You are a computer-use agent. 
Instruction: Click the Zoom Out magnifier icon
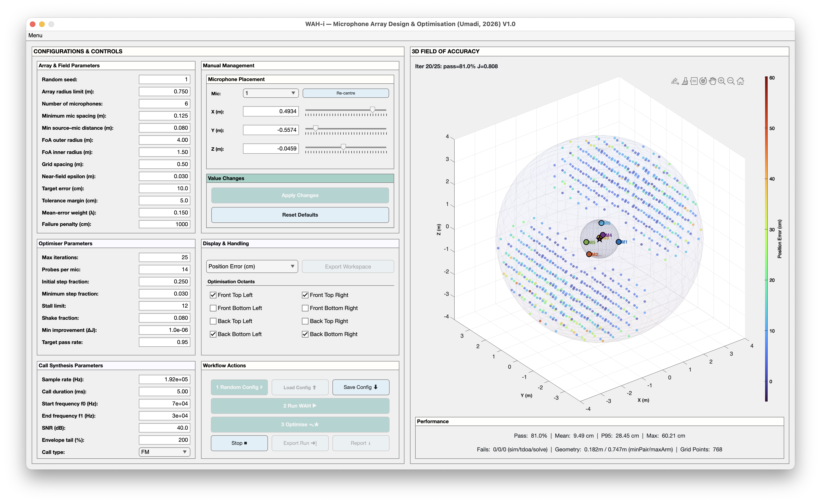(731, 81)
